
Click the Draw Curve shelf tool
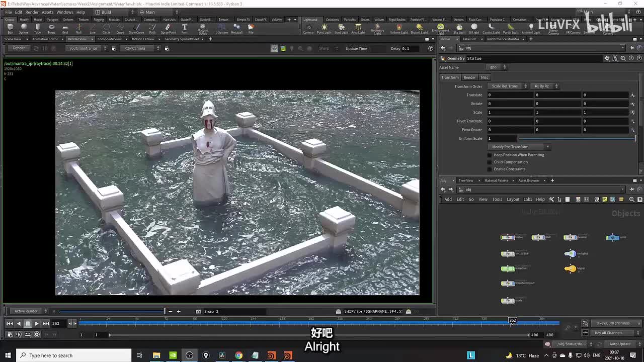point(136,28)
